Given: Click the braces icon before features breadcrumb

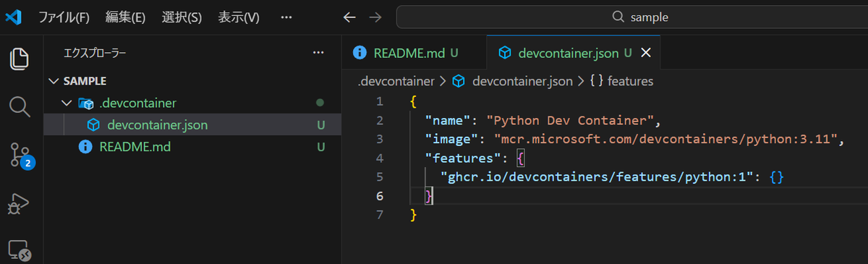Looking at the screenshot, I should tap(597, 81).
